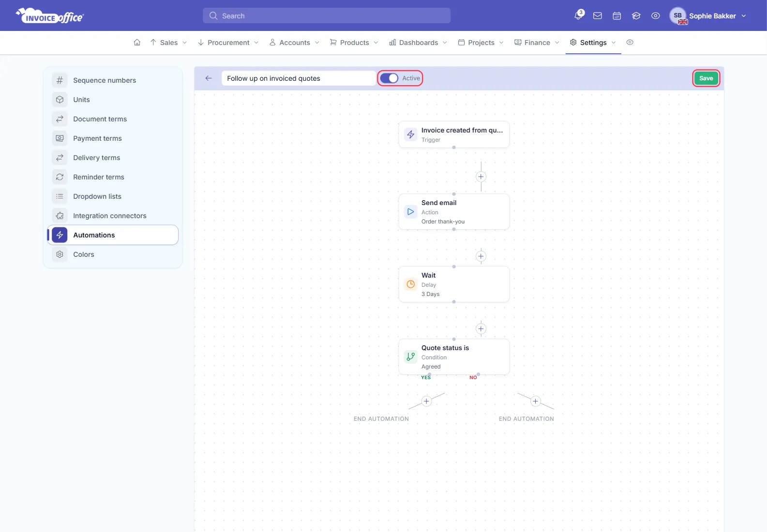Viewport: 767px width, 532px height.
Task: Click the eye icon in top header
Action: click(x=656, y=15)
